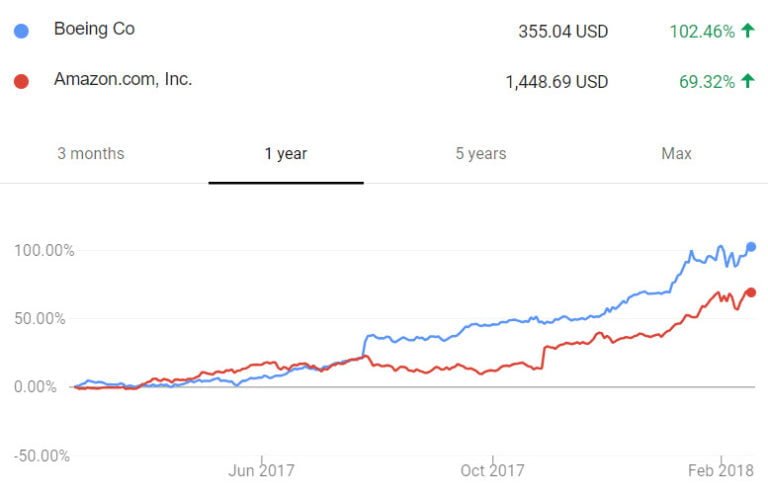The height and width of the screenshot is (497, 768).
Task: Click the Boeing Co stock name
Action: point(94,29)
